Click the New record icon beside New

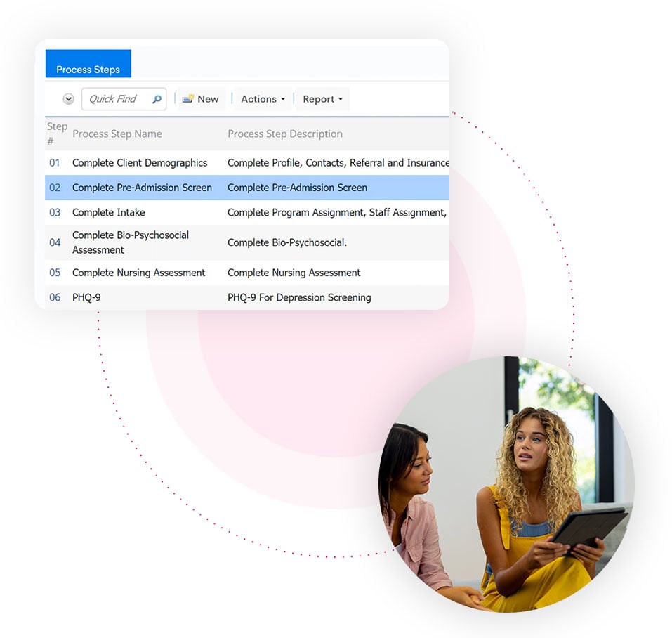(x=187, y=98)
